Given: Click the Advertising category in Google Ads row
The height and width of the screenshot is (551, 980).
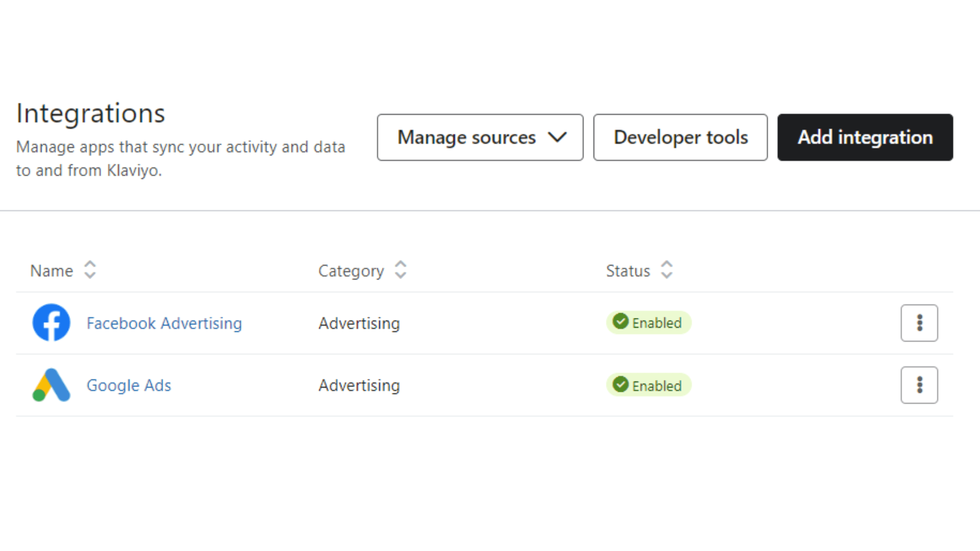Looking at the screenshot, I should click(359, 385).
